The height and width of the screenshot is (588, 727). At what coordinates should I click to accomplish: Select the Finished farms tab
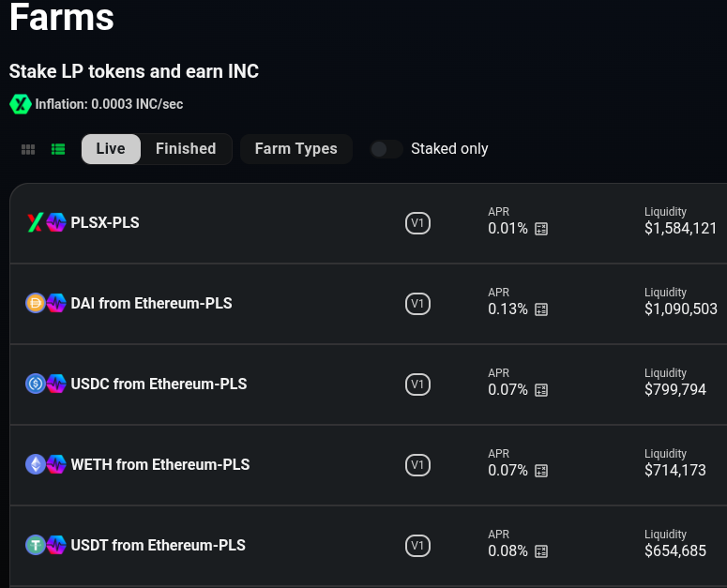point(186,149)
